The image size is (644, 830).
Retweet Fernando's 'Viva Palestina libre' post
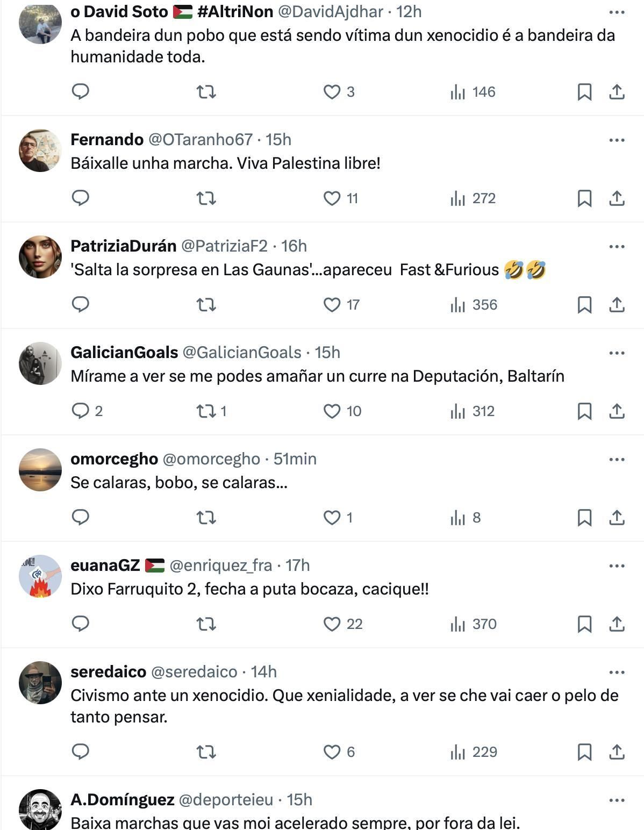click(206, 198)
